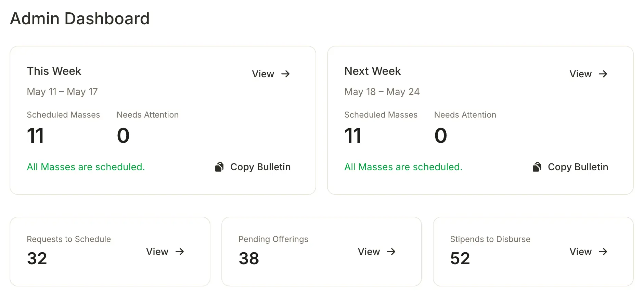Image resolution: width=644 pixels, height=296 pixels.
Task: View Stipends to Disburse
Action: coord(588,252)
